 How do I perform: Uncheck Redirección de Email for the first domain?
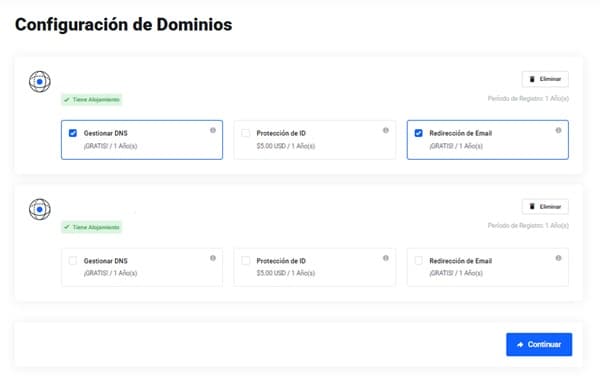pyautogui.click(x=419, y=133)
